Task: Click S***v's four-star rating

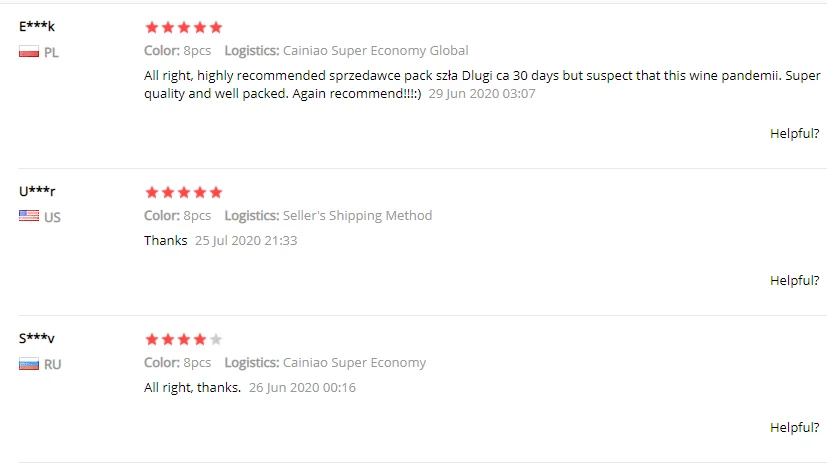Action: [176, 340]
